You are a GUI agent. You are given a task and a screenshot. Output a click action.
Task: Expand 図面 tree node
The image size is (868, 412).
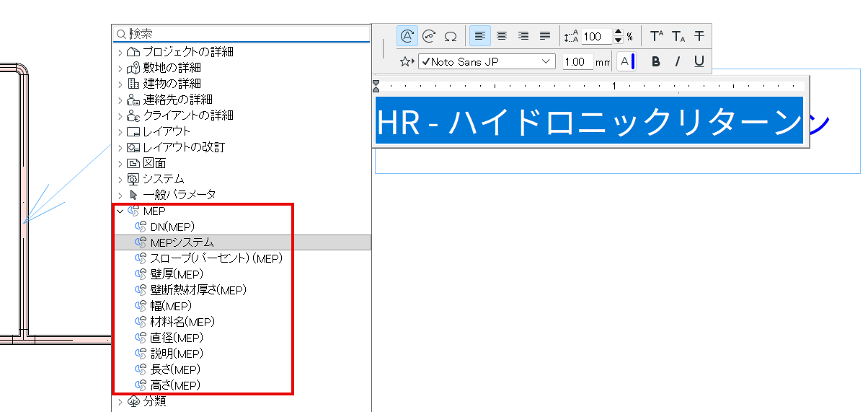point(120,163)
